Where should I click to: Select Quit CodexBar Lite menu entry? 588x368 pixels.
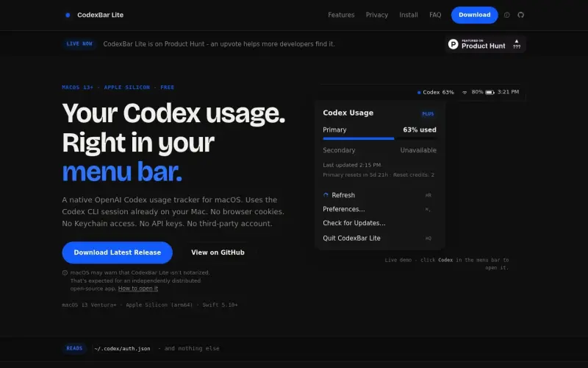(379, 238)
